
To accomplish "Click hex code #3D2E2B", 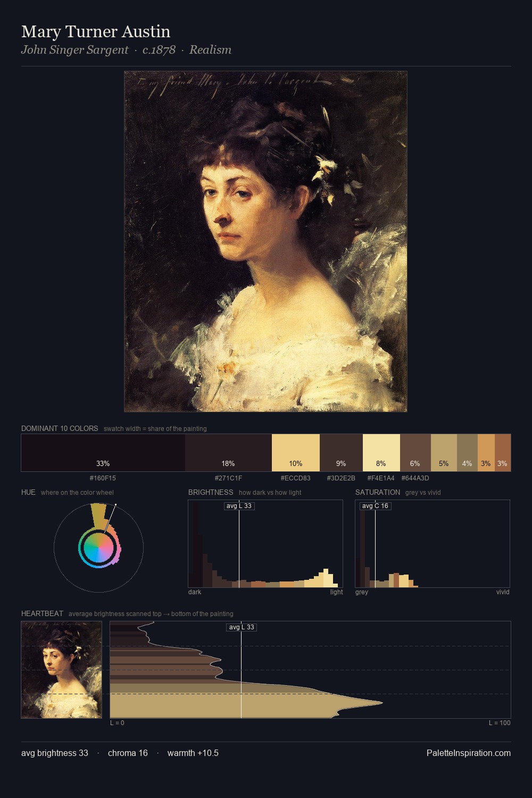I will (x=341, y=478).
